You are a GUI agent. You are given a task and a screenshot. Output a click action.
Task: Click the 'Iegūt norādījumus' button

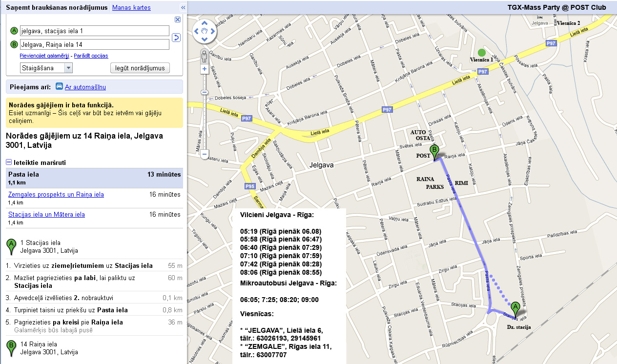[140, 68]
